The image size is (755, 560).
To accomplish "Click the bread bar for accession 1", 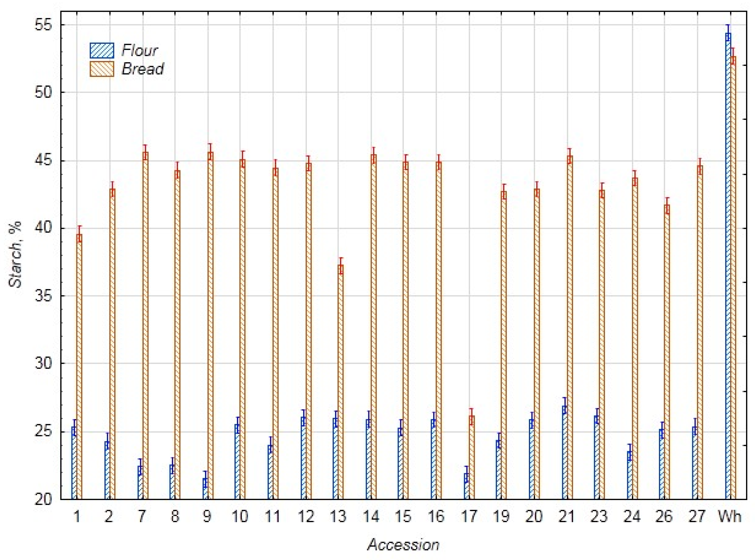I will click(79, 366).
